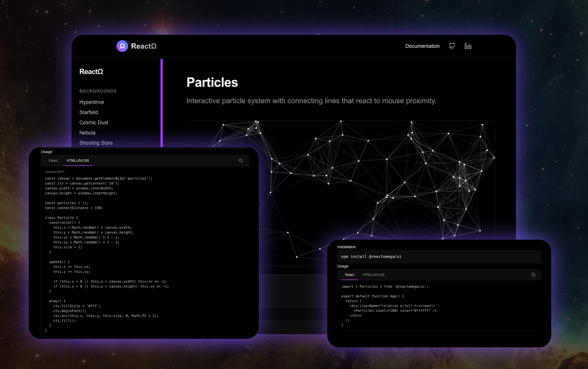The height and width of the screenshot is (369, 588).
Task: Open Shooting Stars background
Action: point(96,143)
